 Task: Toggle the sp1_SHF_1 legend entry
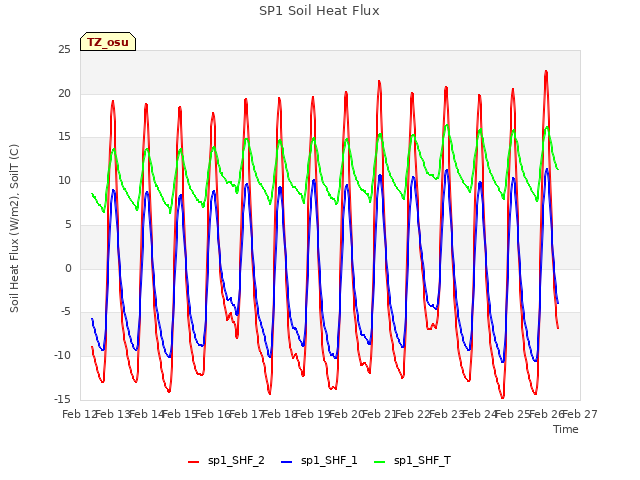[319, 461]
